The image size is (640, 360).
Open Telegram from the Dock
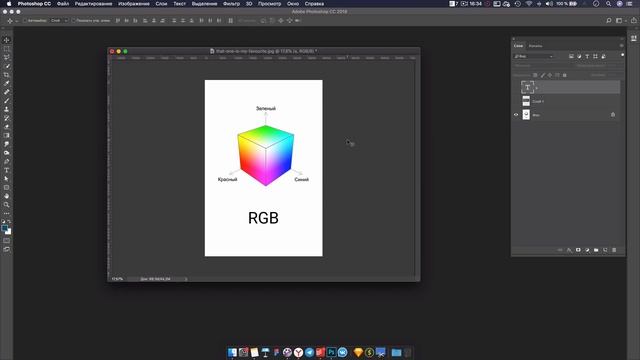(309, 352)
